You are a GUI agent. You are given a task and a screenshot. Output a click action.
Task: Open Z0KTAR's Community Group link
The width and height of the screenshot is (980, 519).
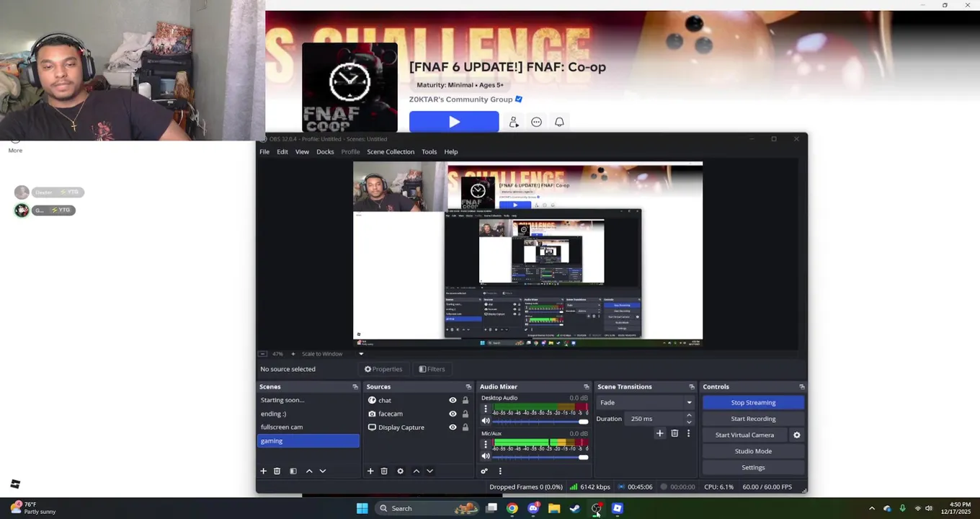(x=460, y=99)
